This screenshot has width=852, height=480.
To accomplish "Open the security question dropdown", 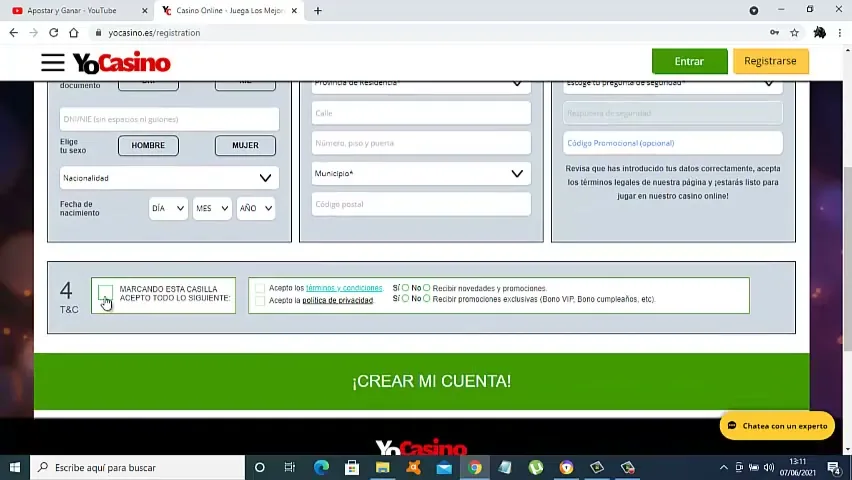I will pos(673,86).
